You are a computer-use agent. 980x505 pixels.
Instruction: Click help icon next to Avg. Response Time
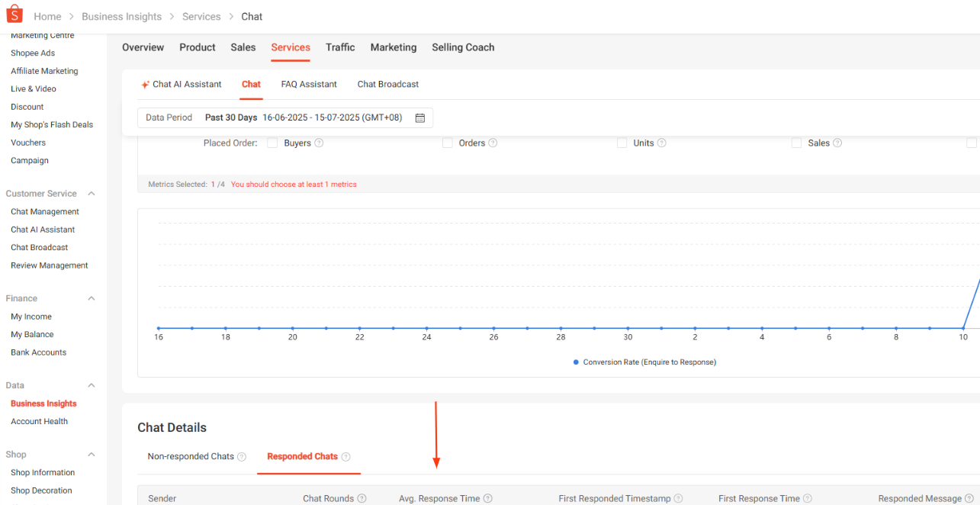[488, 499]
